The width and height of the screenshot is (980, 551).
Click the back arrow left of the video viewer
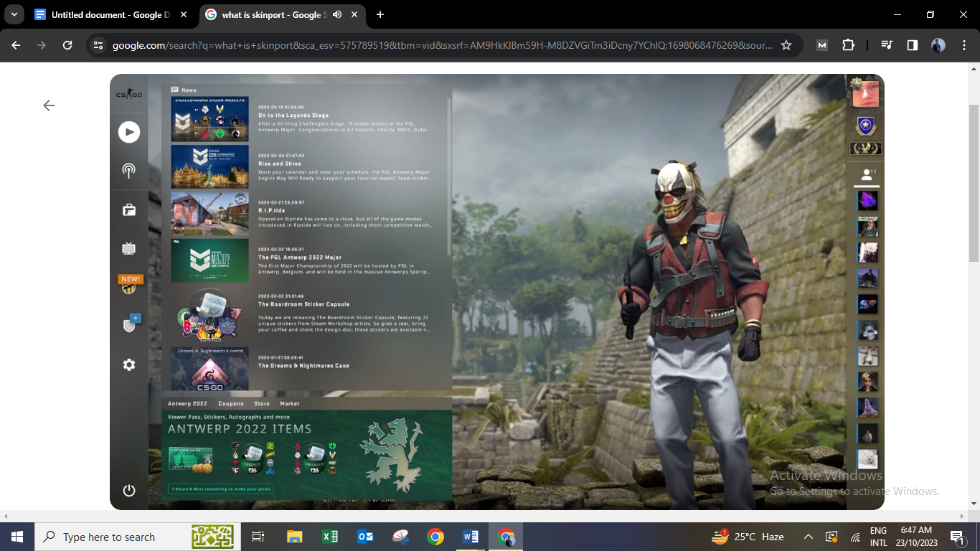[48, 105]
